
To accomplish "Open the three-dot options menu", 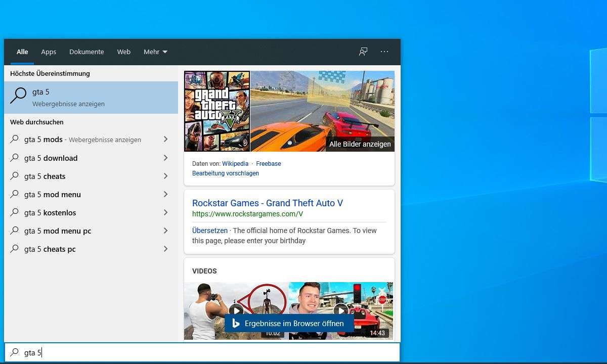I will pyautogui.click(x=384, y=52).
